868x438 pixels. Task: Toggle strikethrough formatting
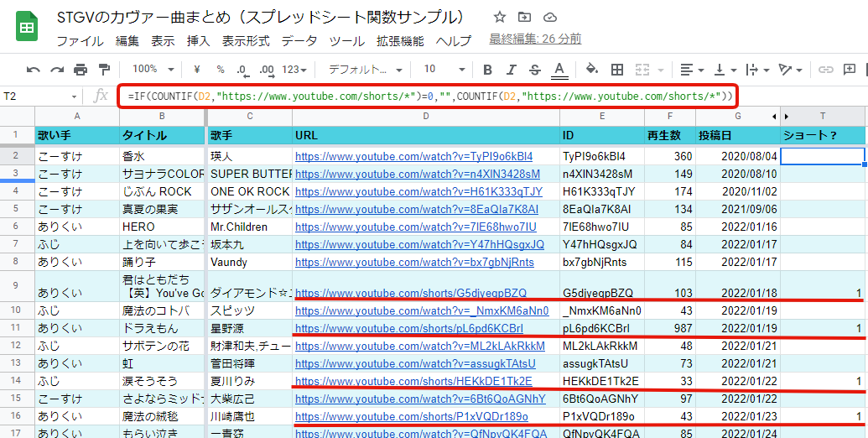pos(535,70)
